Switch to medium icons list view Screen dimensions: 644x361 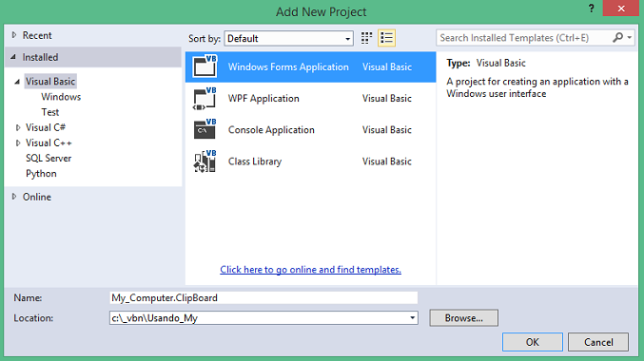click(386, 38)
